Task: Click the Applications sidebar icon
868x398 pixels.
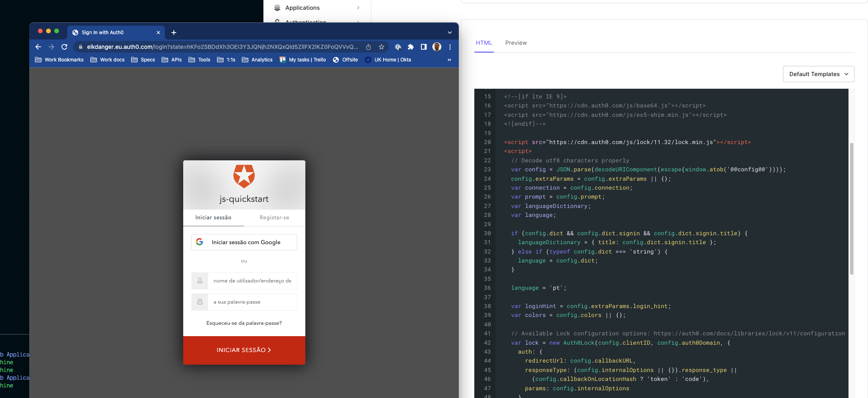Action: click(x=277, y=7)
